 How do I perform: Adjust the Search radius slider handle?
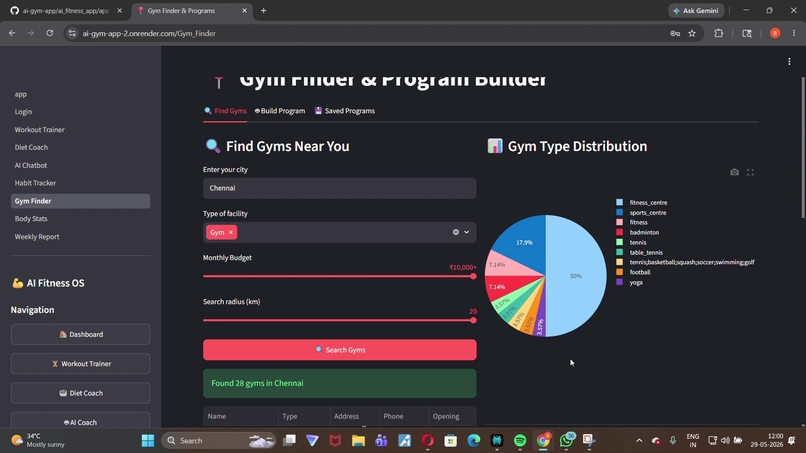(473, 320)
